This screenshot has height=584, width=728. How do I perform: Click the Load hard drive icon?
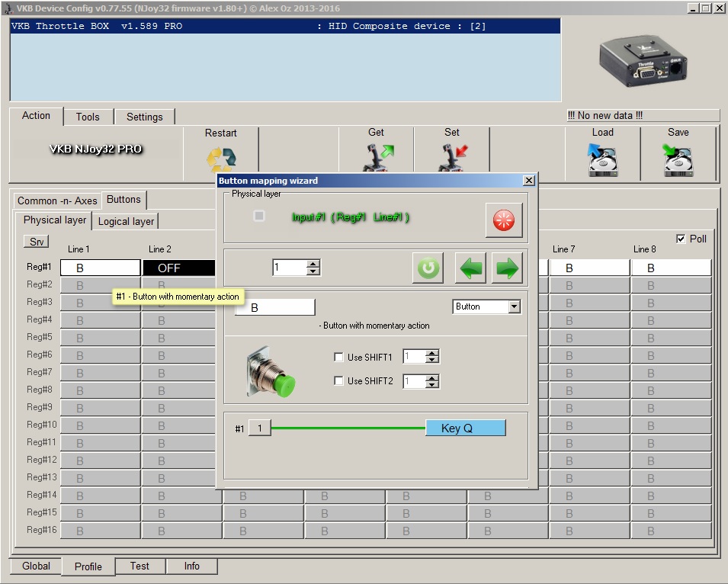click(x=602, y=159)
